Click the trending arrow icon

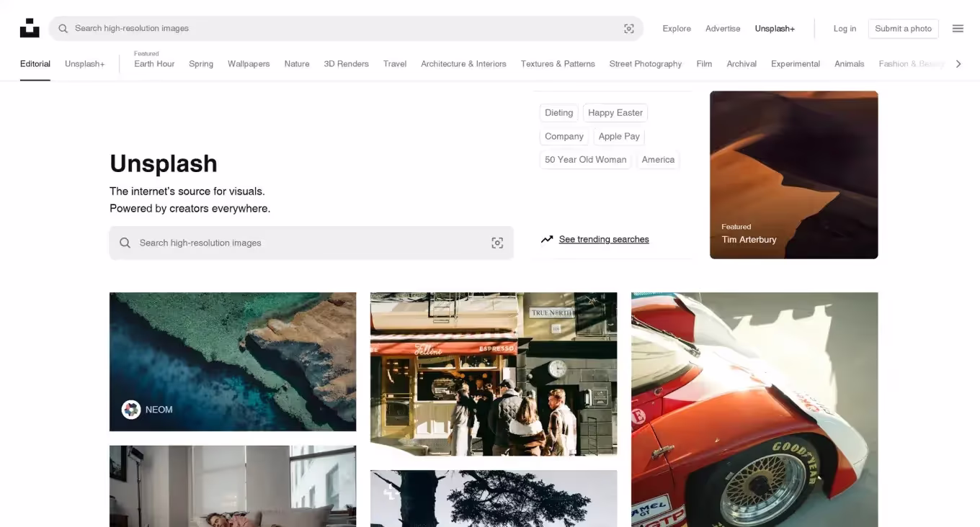point(547,239)
